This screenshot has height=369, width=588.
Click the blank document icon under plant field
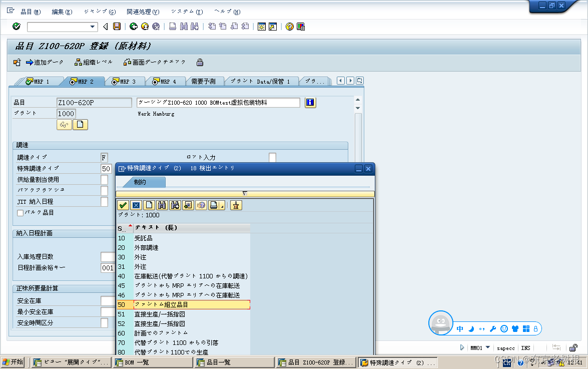pos(80,125)
